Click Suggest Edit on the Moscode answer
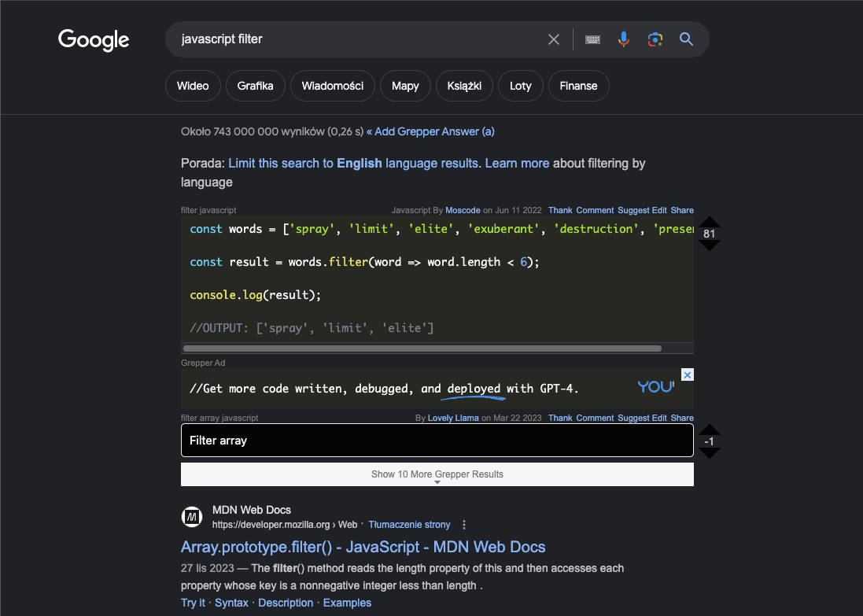Image resolution: width=863 pixels, height=616 pixels. pos(642,210)
